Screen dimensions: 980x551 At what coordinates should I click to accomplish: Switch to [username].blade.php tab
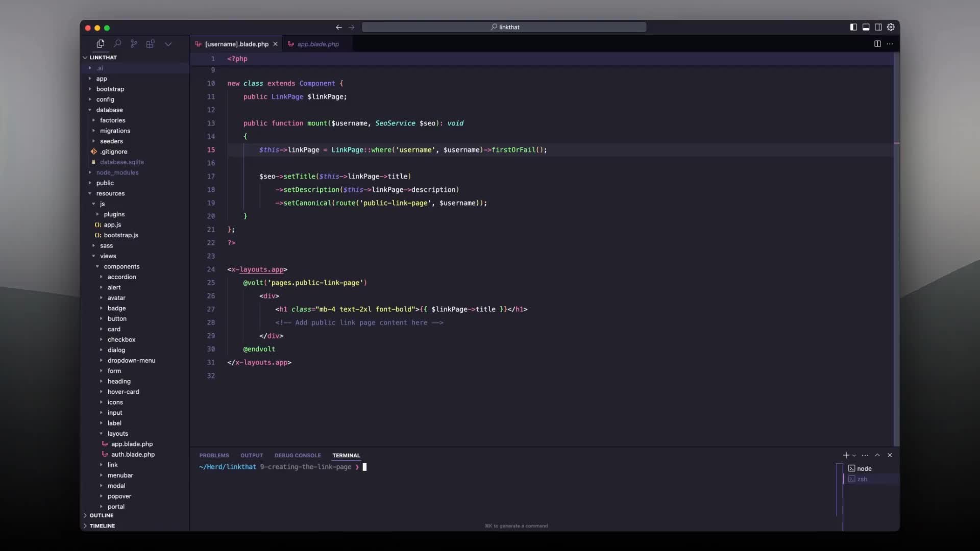[x=236, y=44]
